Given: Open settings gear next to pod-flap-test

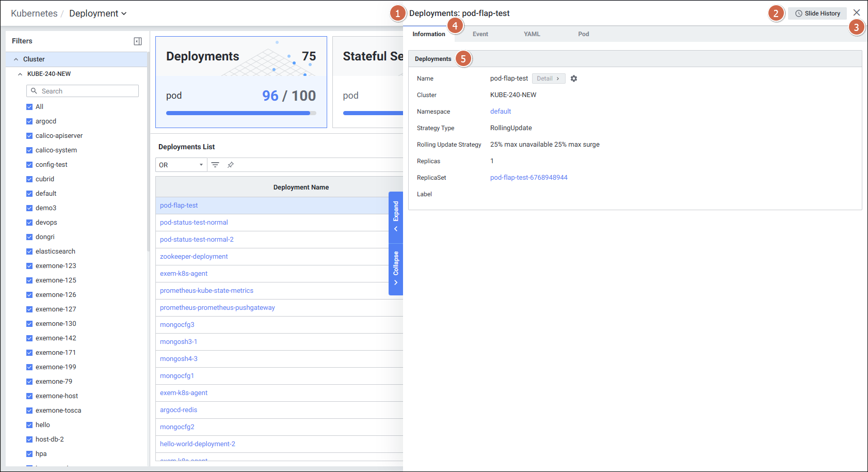Looking at the screenshot, I should tap(574, 78).
